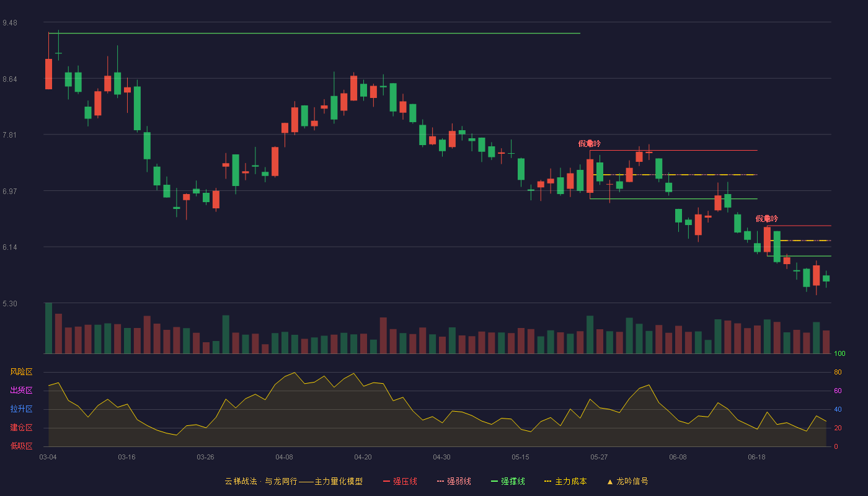Click the 03-26 date label
The width and height of the screenshot is (868, 496).
[205, 457]
